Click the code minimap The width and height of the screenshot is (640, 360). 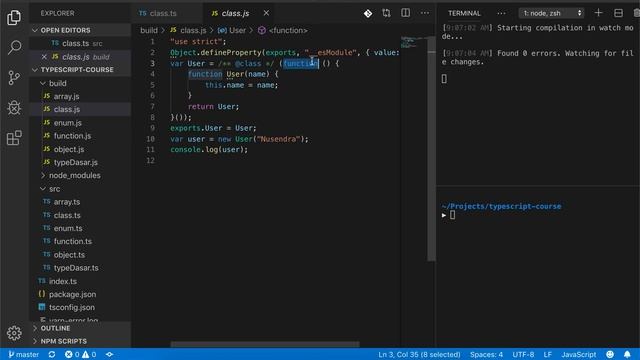pos(413,42)
